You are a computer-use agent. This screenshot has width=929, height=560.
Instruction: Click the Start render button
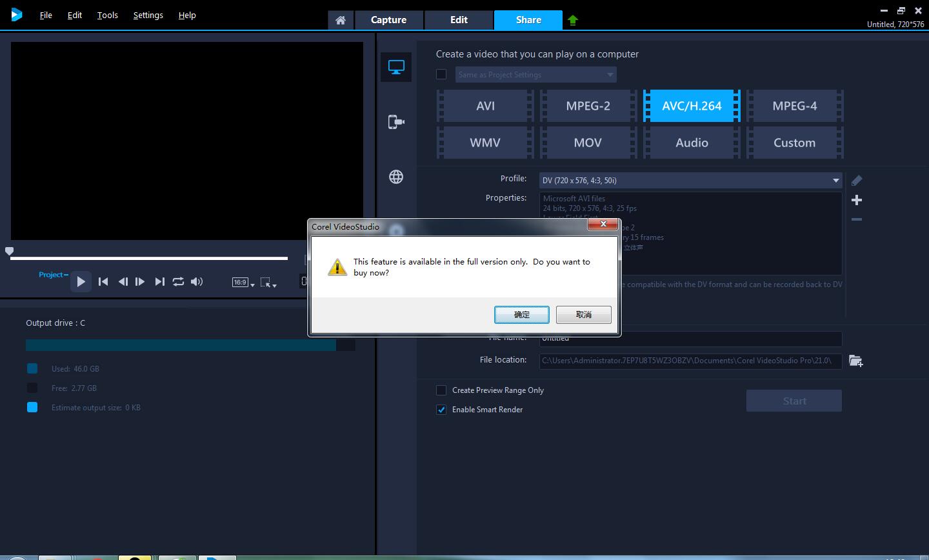pos(794,401)
